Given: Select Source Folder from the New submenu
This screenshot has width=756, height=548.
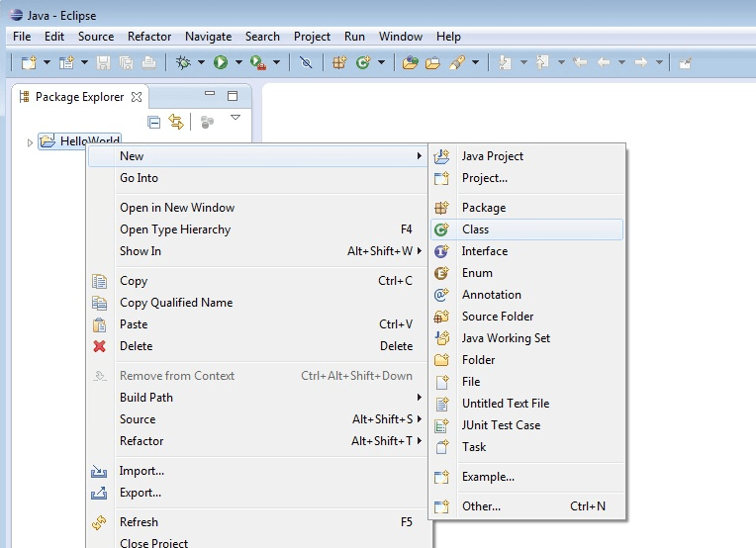Looking at the screenshot, I should (526, 317).
